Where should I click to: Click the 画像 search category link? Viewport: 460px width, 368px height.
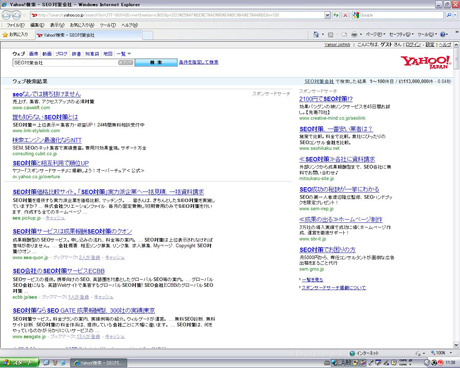[x=34, y=54]
